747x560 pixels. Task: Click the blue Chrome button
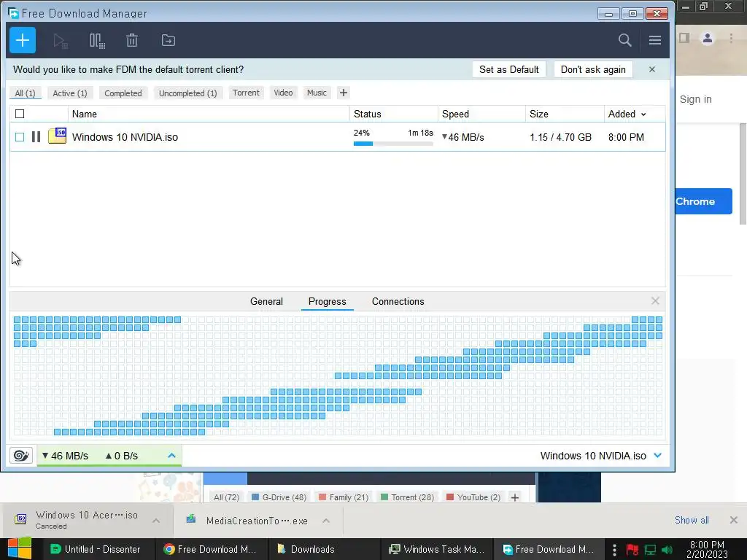pyautogui.click(x=704, y=201)
